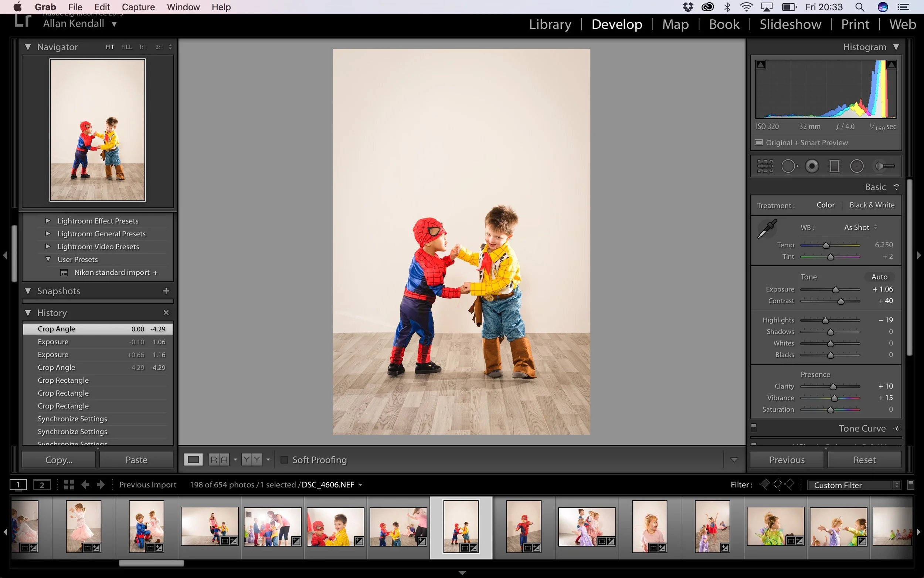
Task: Reset all develop adjustments
Action: [864, 460]
